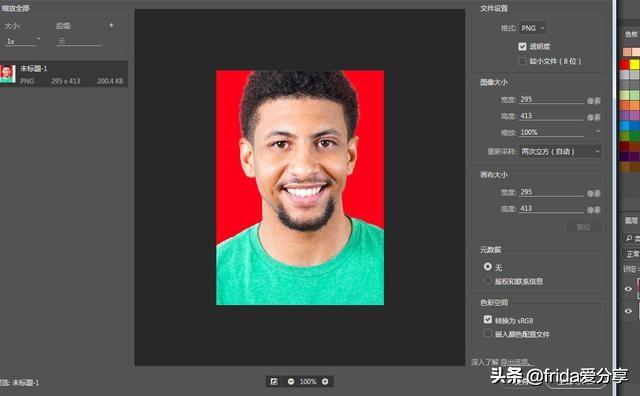Click the layer filter search icon

coord(629,238)
